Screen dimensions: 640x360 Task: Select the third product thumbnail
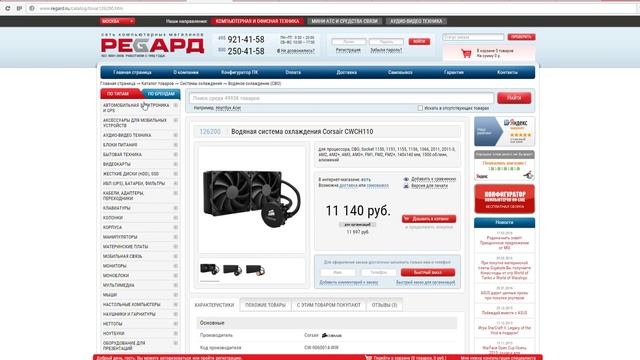click(256, 270)
